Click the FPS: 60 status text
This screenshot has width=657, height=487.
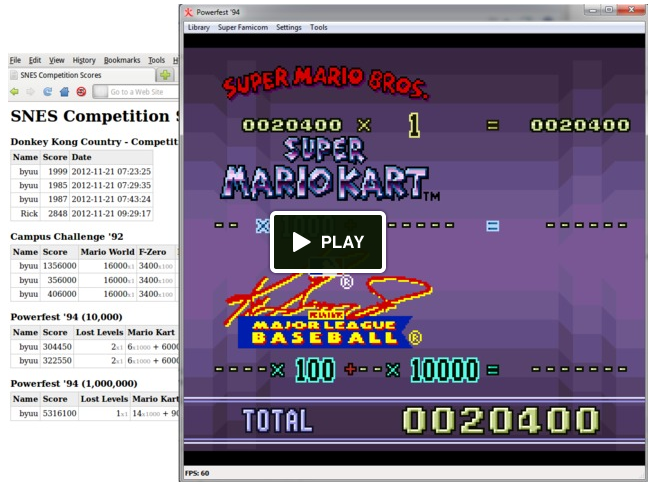click(197, 473)
